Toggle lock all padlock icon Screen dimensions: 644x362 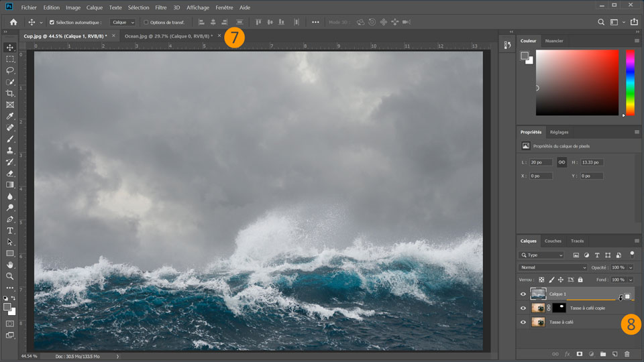(x=580, y=280)
